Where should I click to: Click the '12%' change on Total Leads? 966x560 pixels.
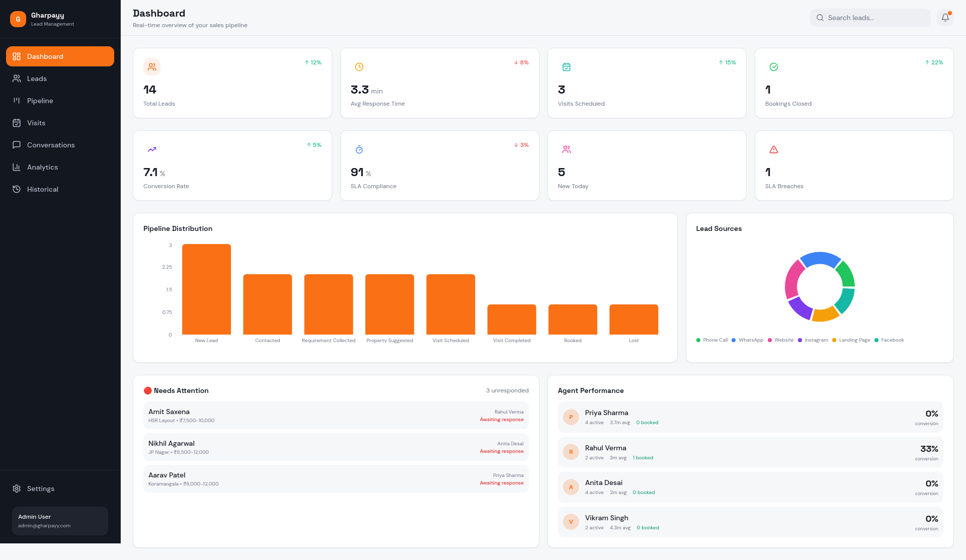[313, 62]
